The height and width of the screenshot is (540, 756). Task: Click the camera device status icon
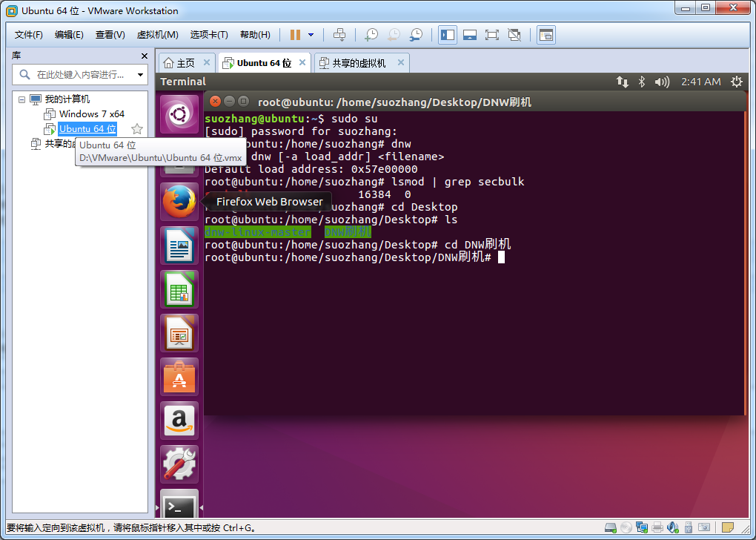click(704, 527)
